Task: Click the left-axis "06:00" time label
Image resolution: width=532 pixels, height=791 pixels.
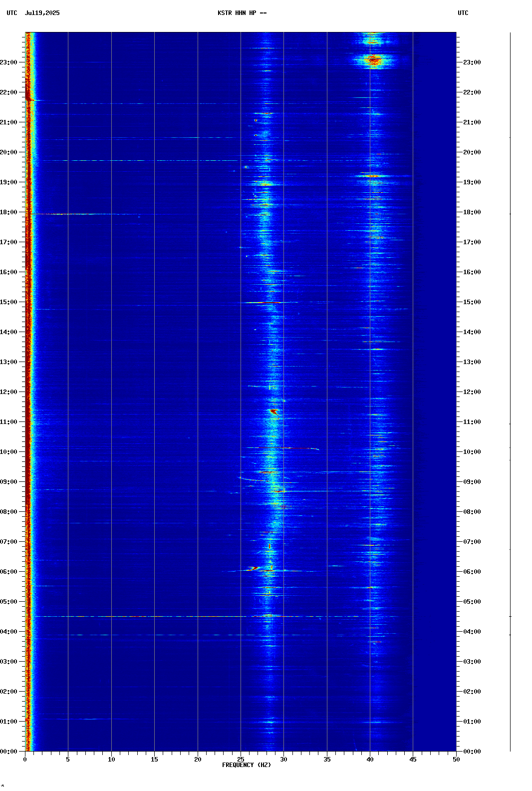Action: coord(9,572)
